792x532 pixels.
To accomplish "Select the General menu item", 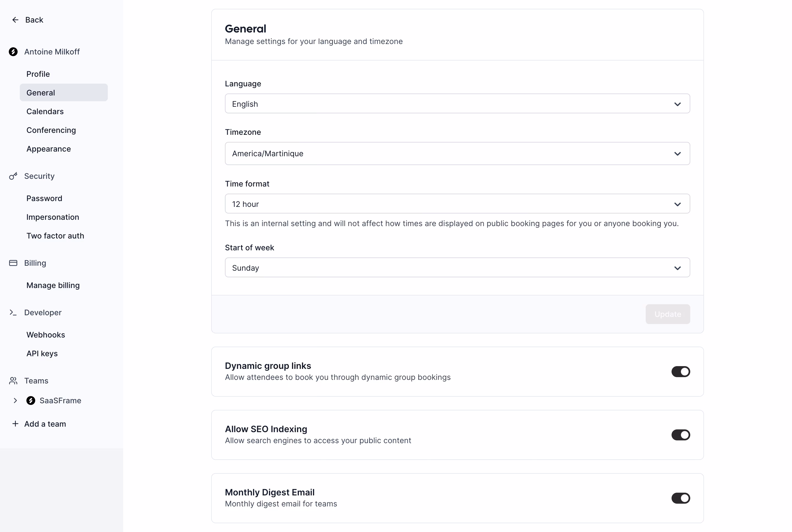I will tap(64, 93).
